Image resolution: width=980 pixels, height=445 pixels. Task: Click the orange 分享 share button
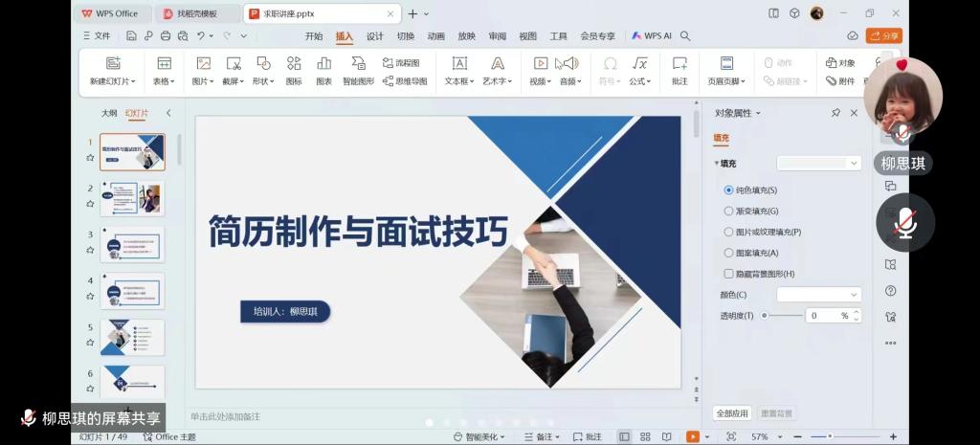[x=883, y=36]
